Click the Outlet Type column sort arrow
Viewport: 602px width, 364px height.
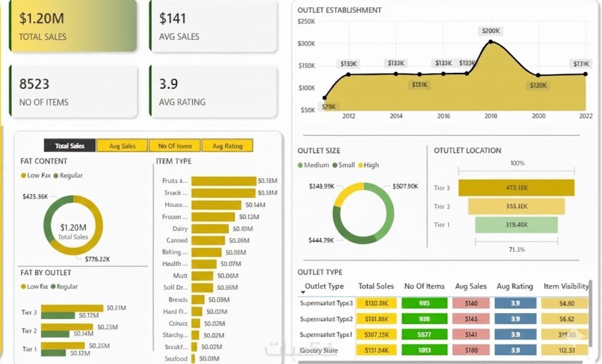[x=303, y=293]
